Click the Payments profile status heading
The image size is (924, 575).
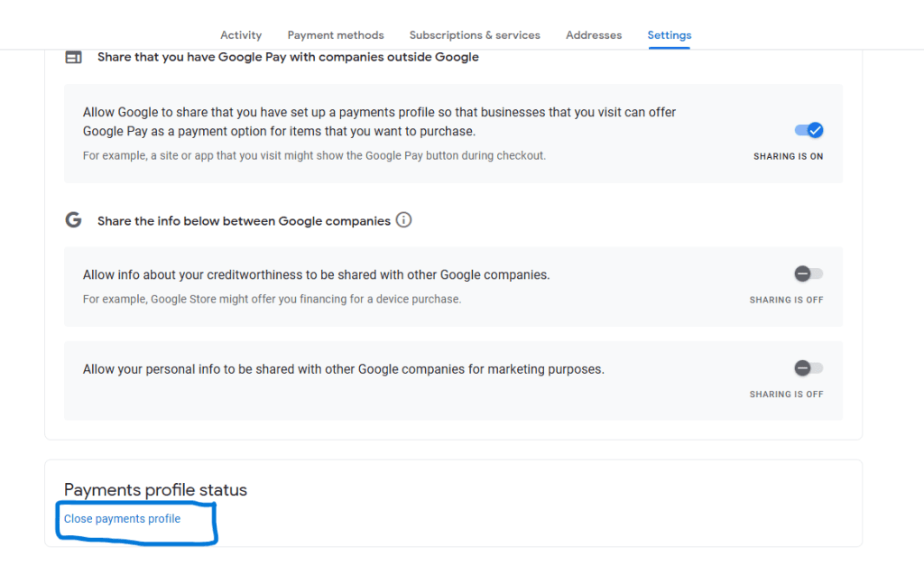click(x=155, y=490)
